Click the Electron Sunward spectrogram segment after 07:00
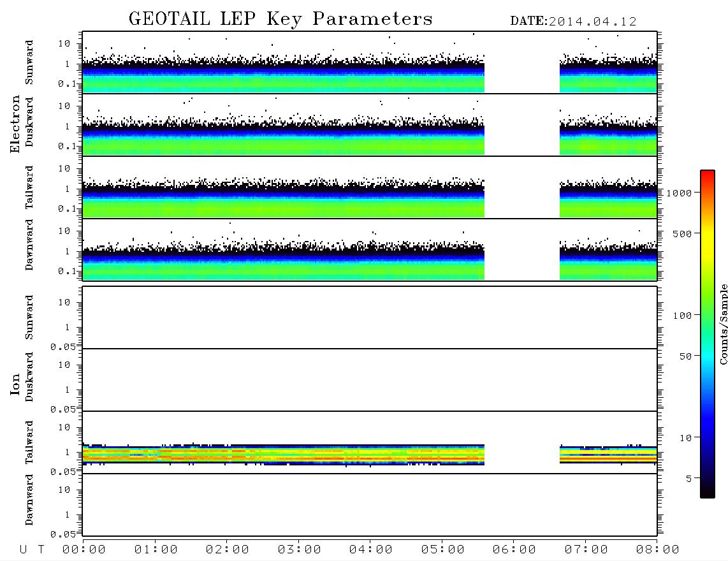Viewport: 728px width, 561px height. pos(608,75)
